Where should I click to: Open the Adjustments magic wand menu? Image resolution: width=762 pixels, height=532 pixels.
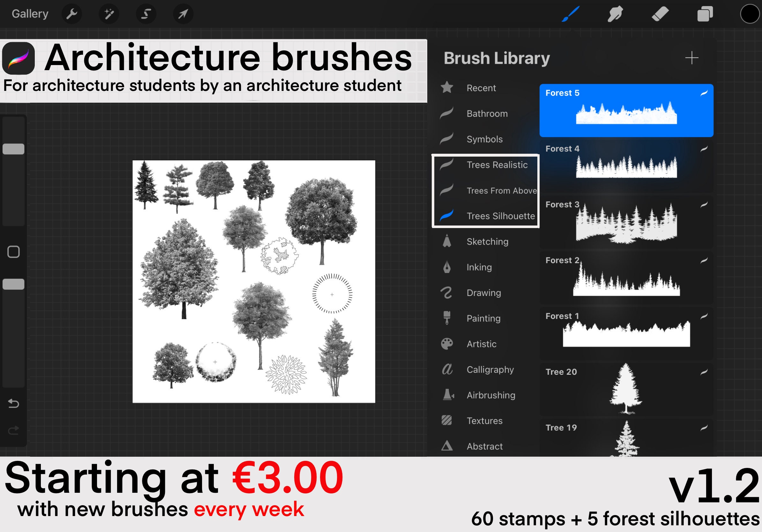pos(109,14)
